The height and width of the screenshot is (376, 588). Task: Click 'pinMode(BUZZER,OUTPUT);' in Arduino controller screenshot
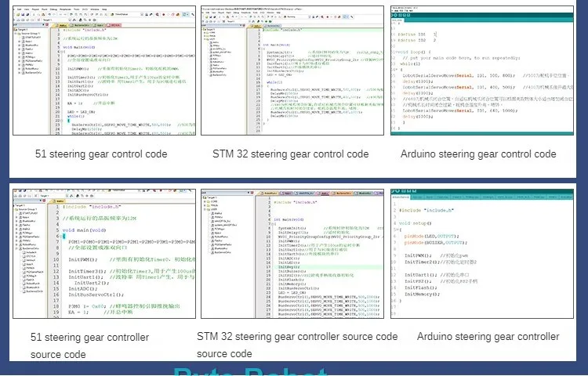point(436,243)
